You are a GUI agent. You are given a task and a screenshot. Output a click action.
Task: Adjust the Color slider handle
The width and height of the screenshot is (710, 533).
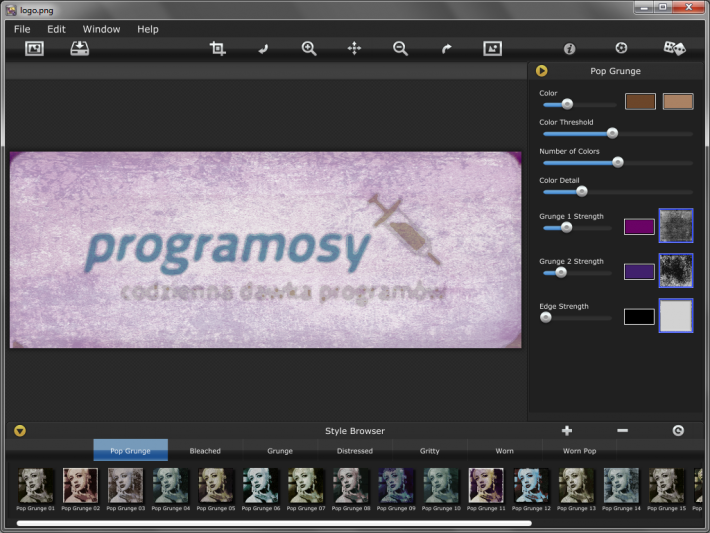click(567, 104)
